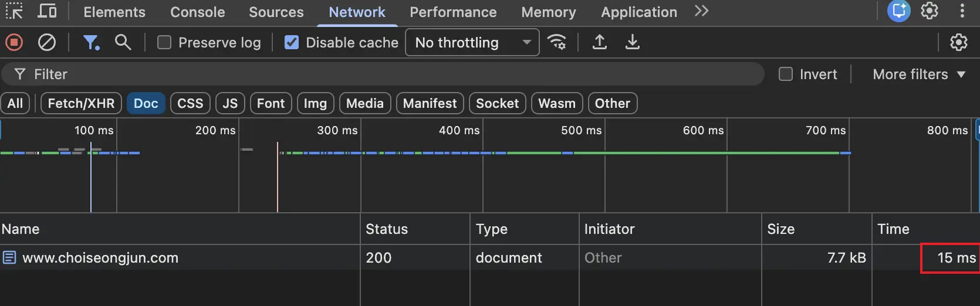
Task: Expand the More filters dropdown
Action: (918, 74)
